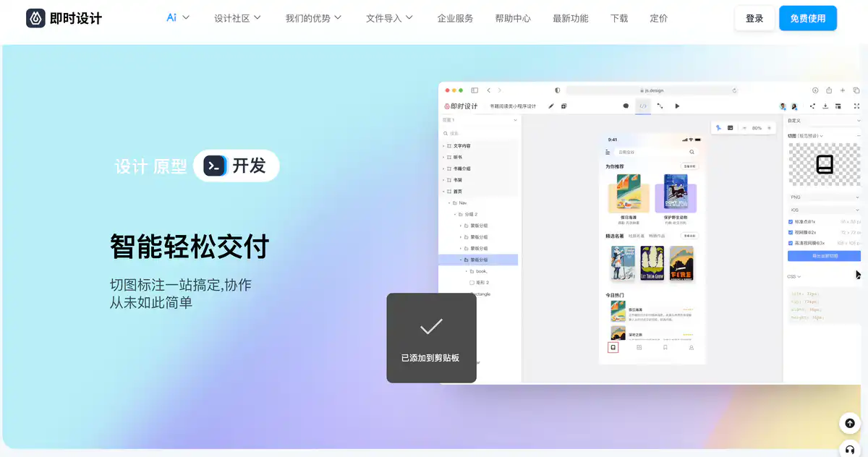Image resolution: width=868 pixels, height=457 pixels.
Task: Toggle the 标准点@1x checkbox
Action: coord(790,221)
